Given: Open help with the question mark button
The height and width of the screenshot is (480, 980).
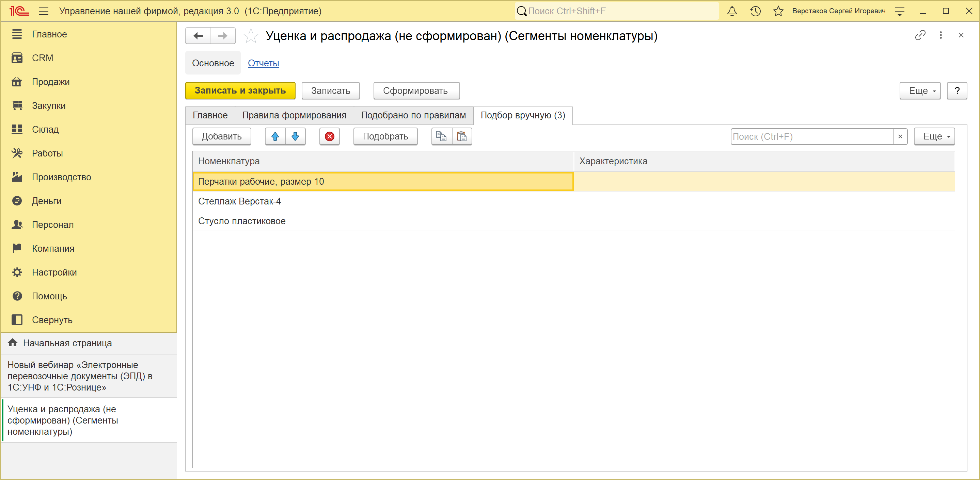Looking at the screenshot, I should [957, 90].
